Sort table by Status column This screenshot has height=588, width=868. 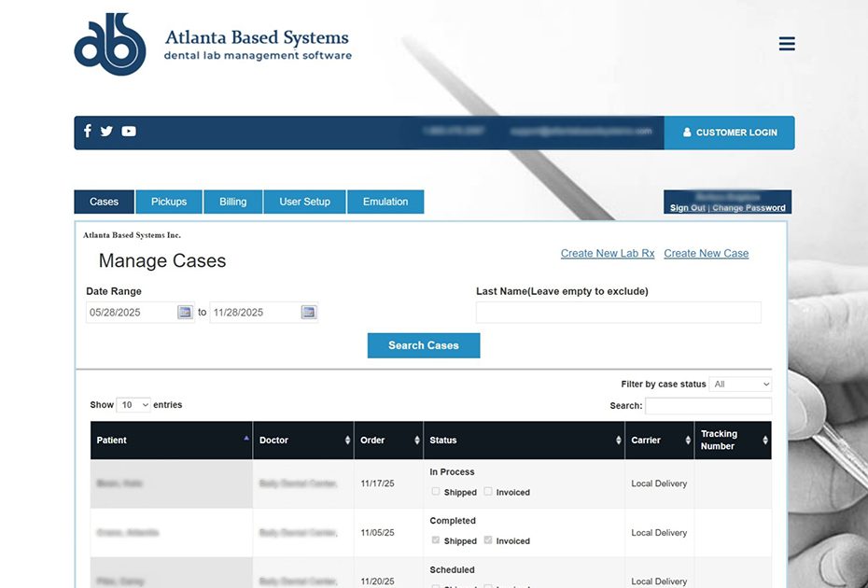(524, 441)
